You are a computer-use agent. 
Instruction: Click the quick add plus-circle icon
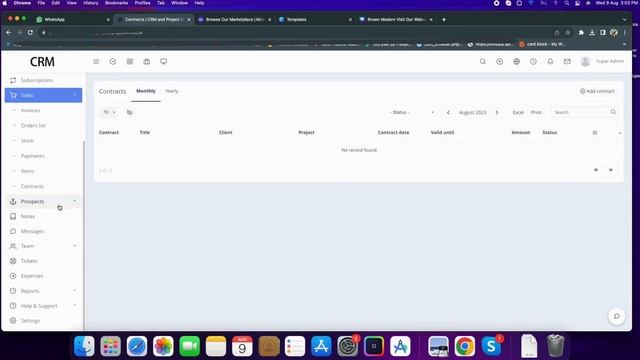[500, 62]
